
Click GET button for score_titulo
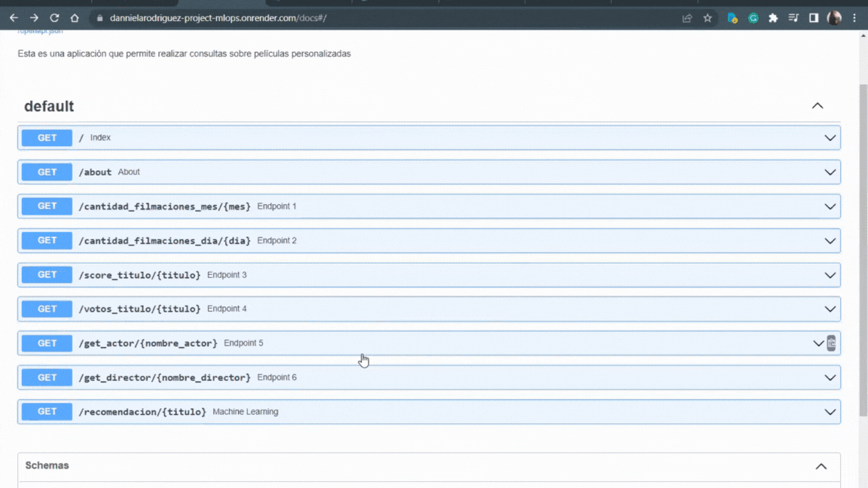[47, 275]
